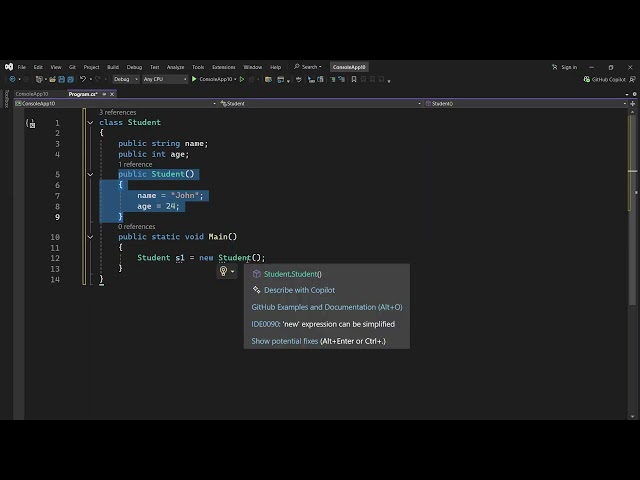Click the Comment Out Selection icon
This screenshot has width=640, height=480.
[332, 79]
